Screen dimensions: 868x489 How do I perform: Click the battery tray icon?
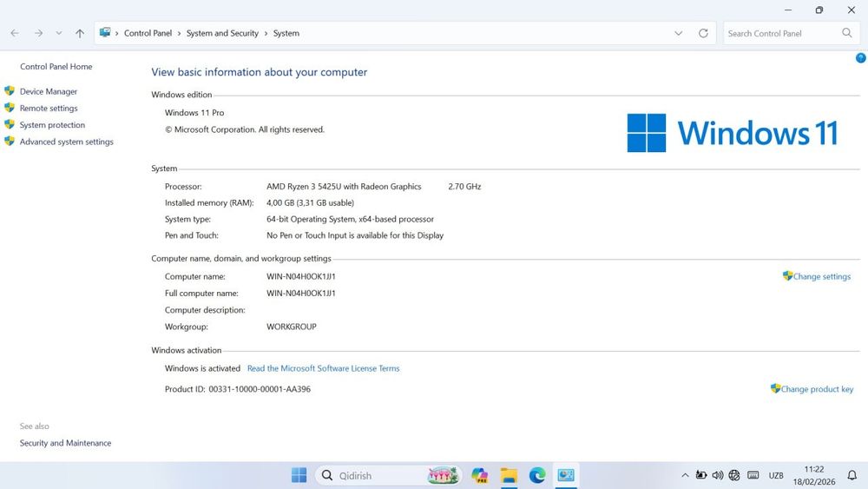700,475
